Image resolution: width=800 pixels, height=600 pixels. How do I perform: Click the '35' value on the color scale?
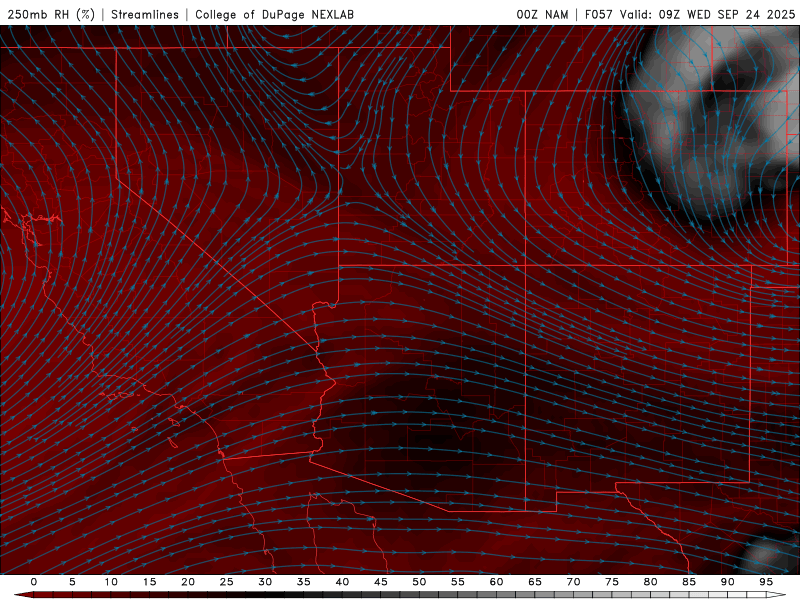[x=304, y=582]
